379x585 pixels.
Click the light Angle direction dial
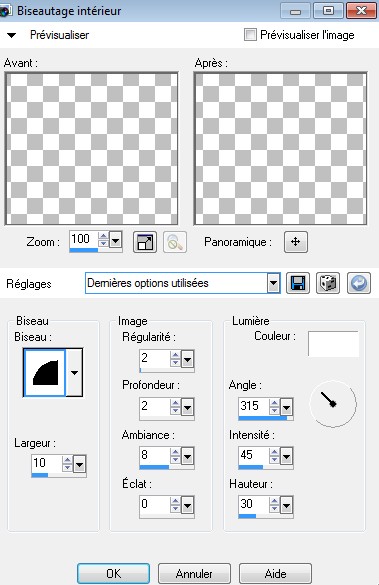click(333, 404)
